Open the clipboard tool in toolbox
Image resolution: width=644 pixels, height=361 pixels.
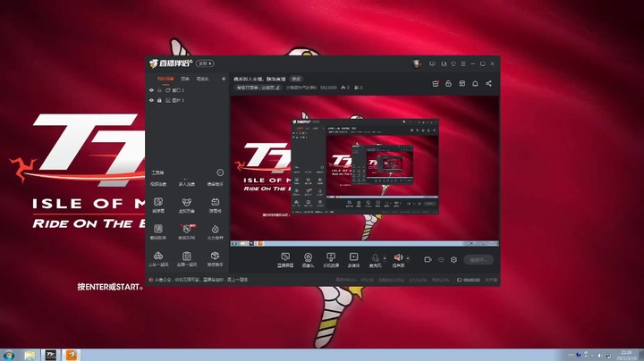point(186,259)
